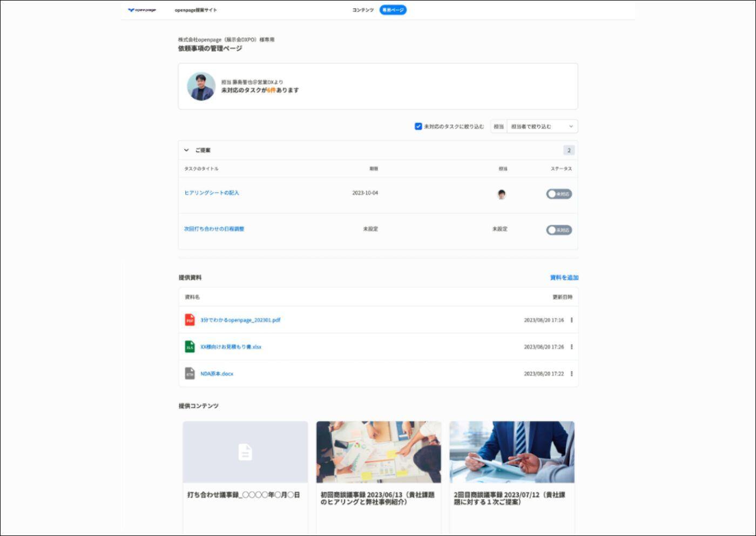The width and height of the screenshot is (756, 536).
Task: Click the 更新日時 column header
Action: click(x=562, y=297)
